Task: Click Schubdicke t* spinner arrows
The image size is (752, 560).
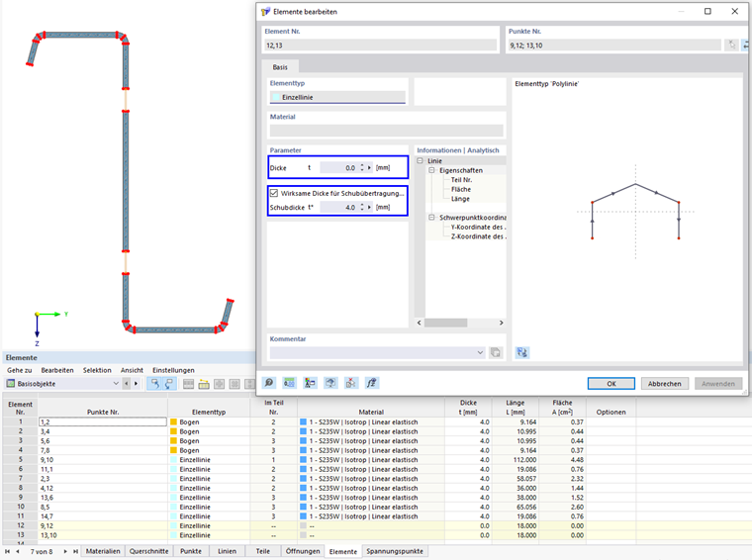Action: [362, 207]
